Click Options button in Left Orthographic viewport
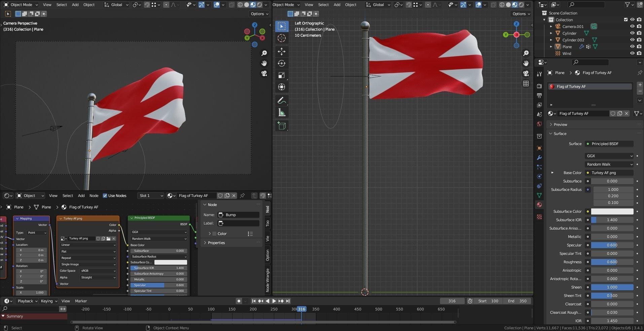Viewport: 644px width, 331px height. tap(521, 14)
